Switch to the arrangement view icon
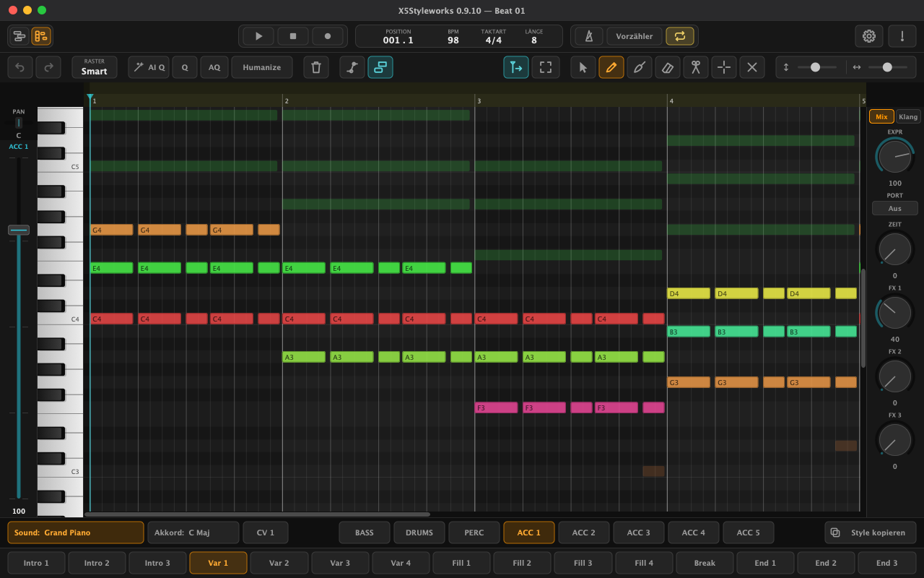Image resolution: width=924 pixels, height=578 pixels. point(19,36)
